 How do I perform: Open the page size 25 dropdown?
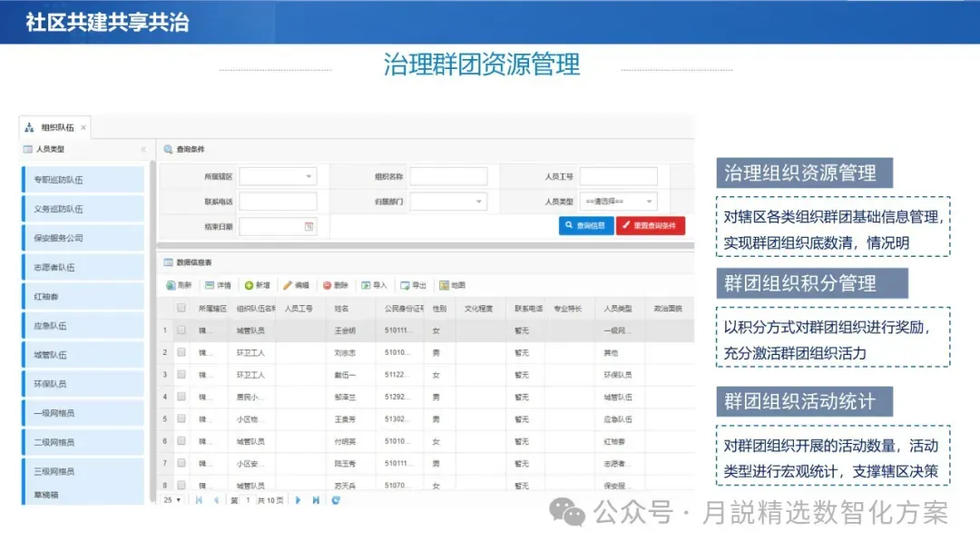(x=171, y=500)
